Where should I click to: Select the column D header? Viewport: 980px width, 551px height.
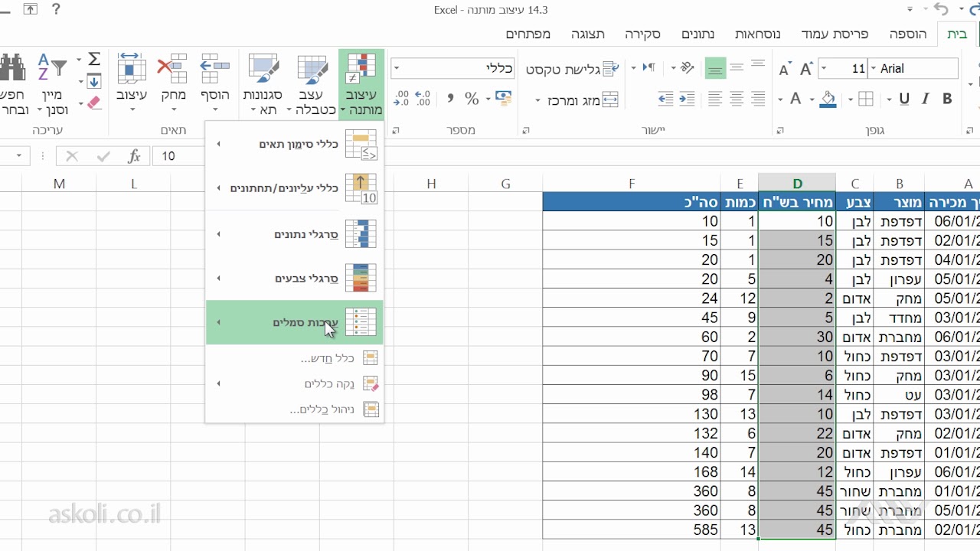[797, 184]
